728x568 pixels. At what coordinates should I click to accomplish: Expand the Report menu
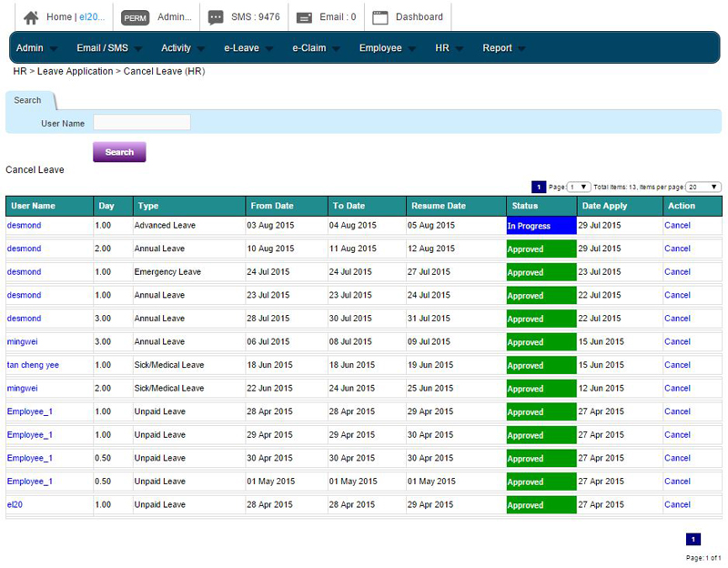click(503, 48)
